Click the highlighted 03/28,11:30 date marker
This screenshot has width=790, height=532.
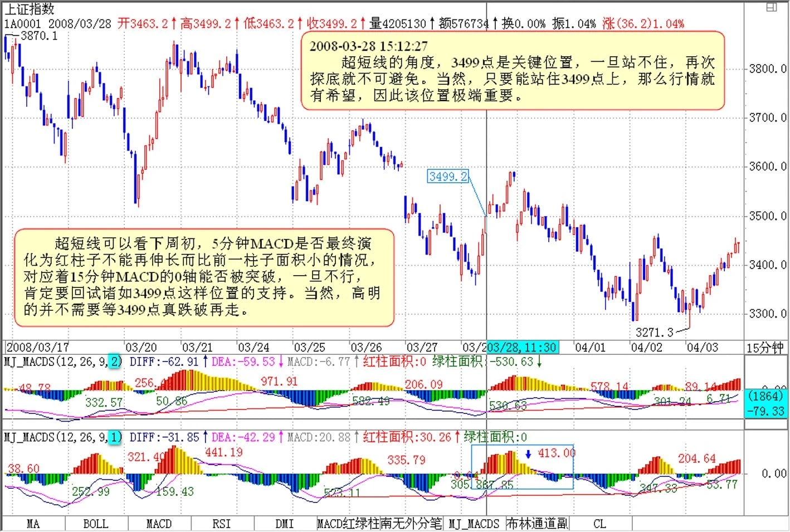pos(522,348)
